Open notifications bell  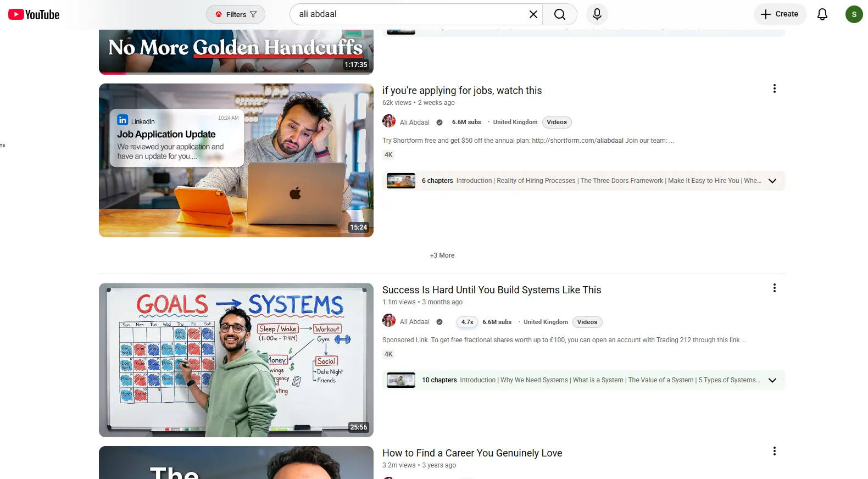coord(822,14)
